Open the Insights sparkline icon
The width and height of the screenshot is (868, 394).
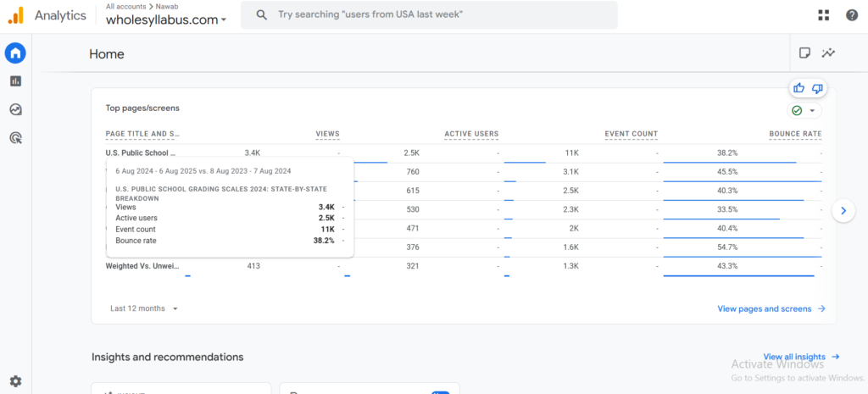[x=829, y=53]
